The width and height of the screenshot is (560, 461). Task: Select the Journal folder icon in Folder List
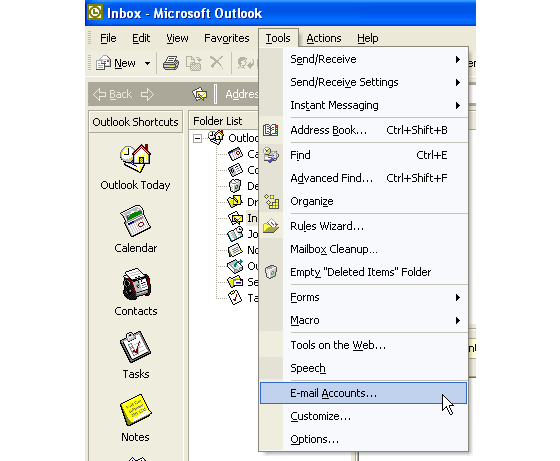point(235,234)
